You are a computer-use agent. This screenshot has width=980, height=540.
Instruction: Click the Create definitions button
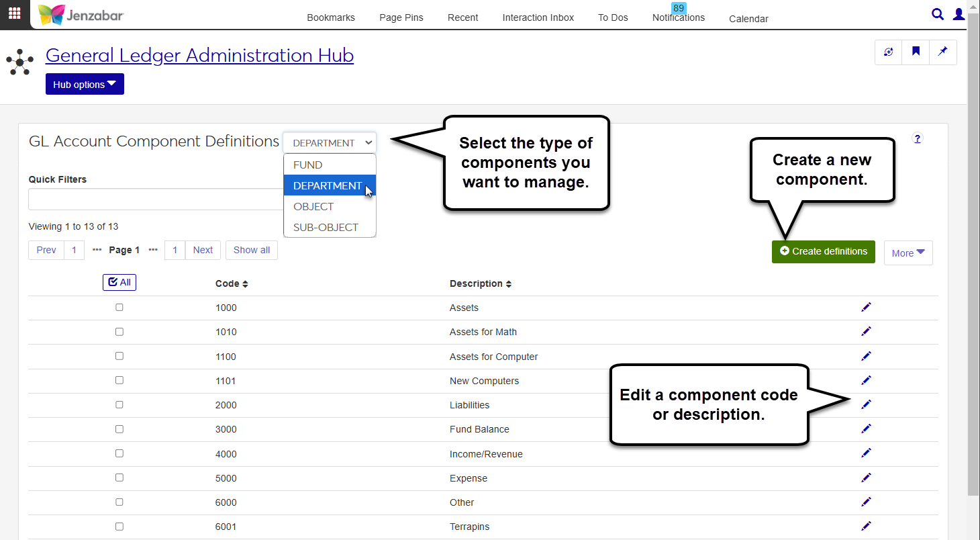[x=823, y=251]
